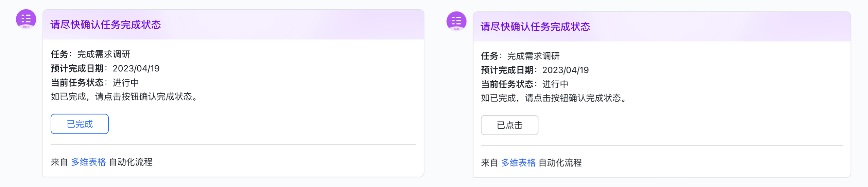Open 多维表格 link in the 已完成 card
The width and height of the screenshot is (868, 187).
click(x=88, y=162)
